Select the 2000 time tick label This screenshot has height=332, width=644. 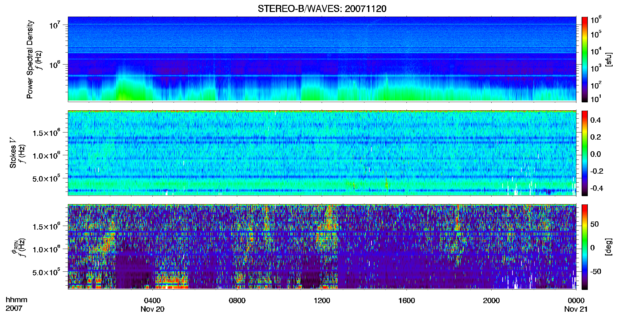click(x=491, y=300)
